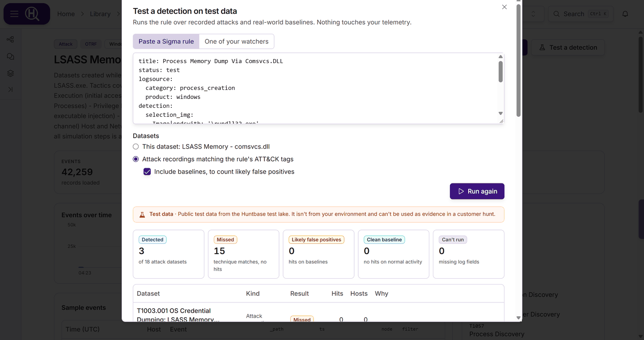Click the Sigma rule text area resize handle

pos(501,121)
